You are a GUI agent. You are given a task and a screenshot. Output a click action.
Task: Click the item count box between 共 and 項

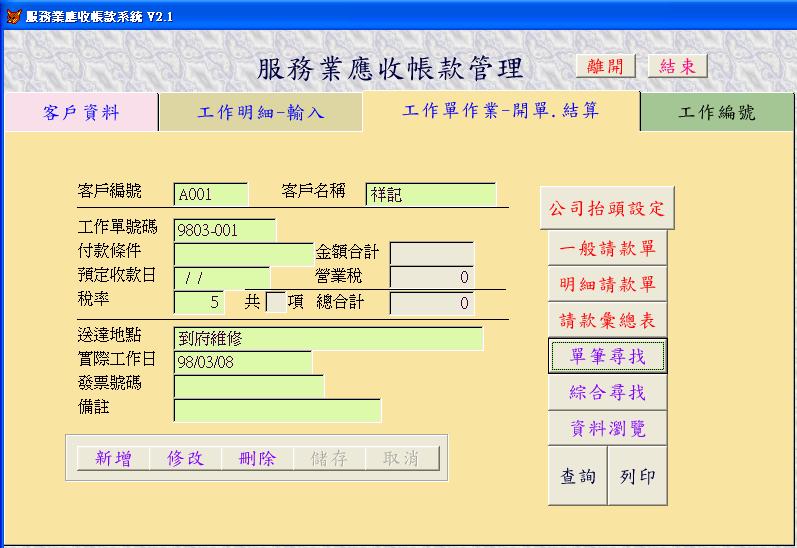pos(276,302)
